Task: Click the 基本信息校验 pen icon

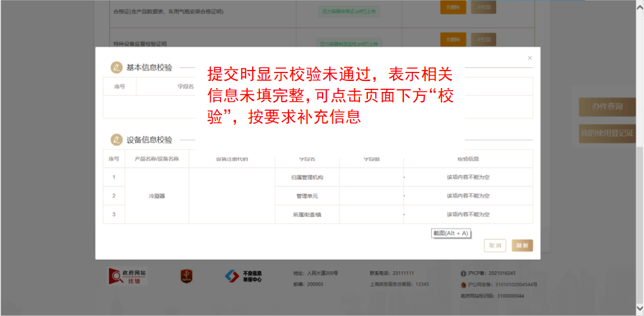Action: (116, 67)
